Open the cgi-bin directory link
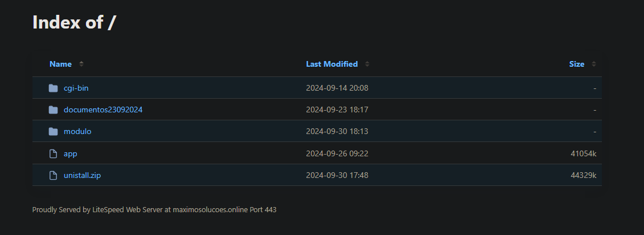Viewport: 644px width, 235px height. (x=76, y=88)
